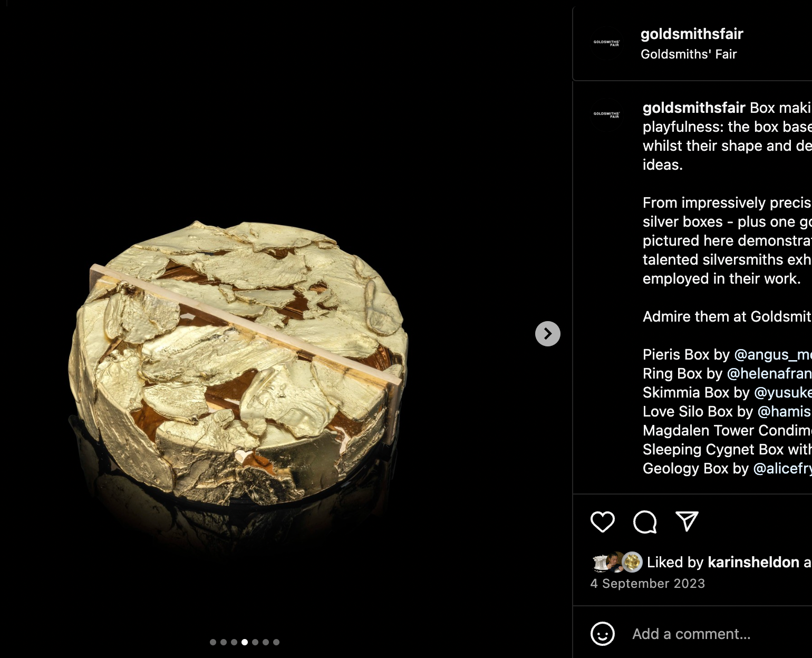Open goldsmithsfair username in post header
812x658 pixels.
tap(692, 34)
